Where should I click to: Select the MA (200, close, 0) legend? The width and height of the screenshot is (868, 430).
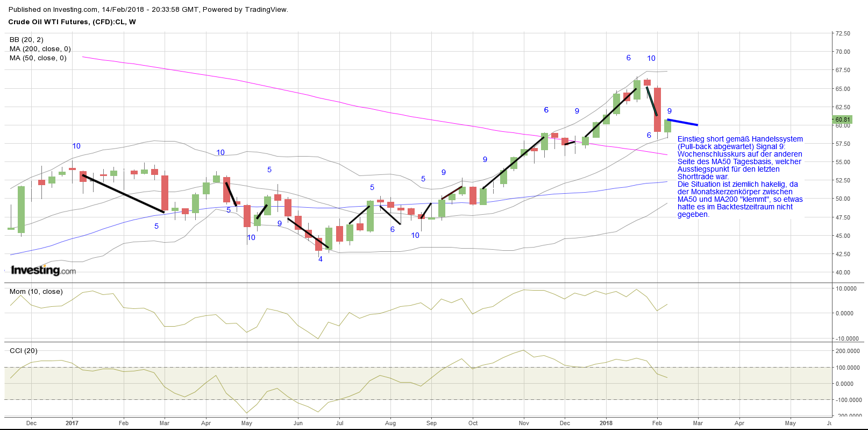click(40, 49)
